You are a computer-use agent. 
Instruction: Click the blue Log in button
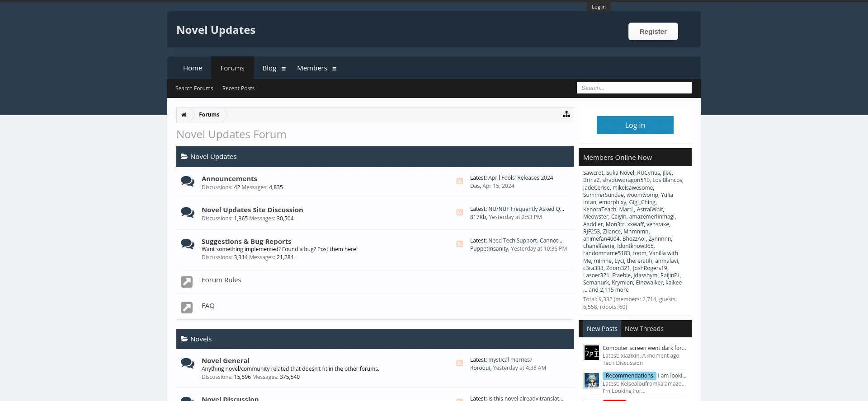[x=635, y=125]
